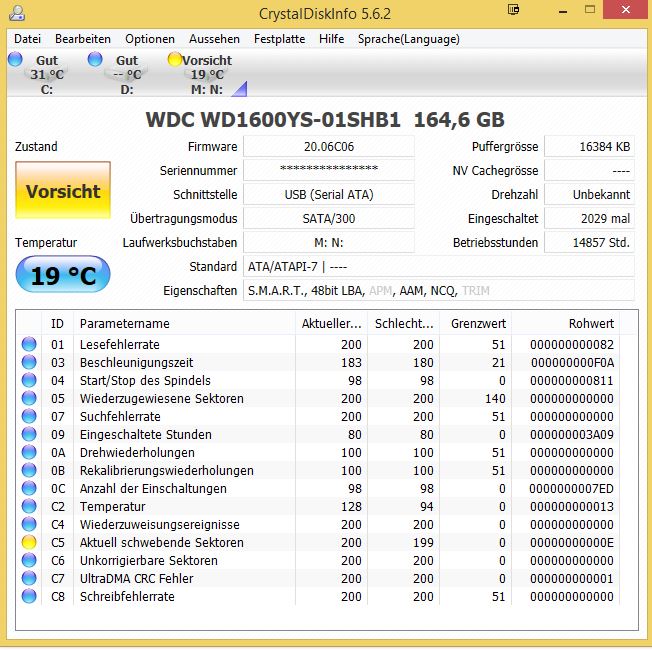This screenshot has height=650, width=652.
Task: Click the Rohwert column header
Action: 566,323
